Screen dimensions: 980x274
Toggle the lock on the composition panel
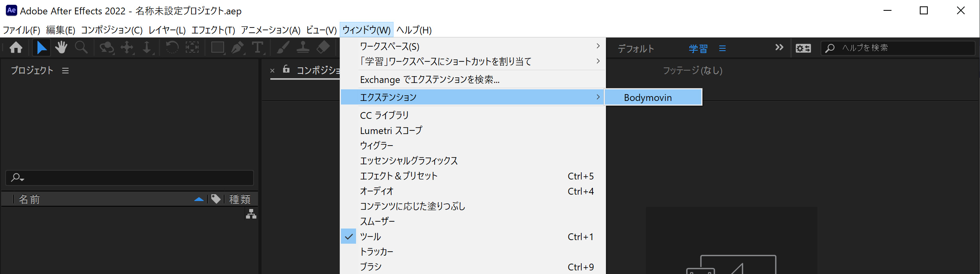tap(286, 69)
